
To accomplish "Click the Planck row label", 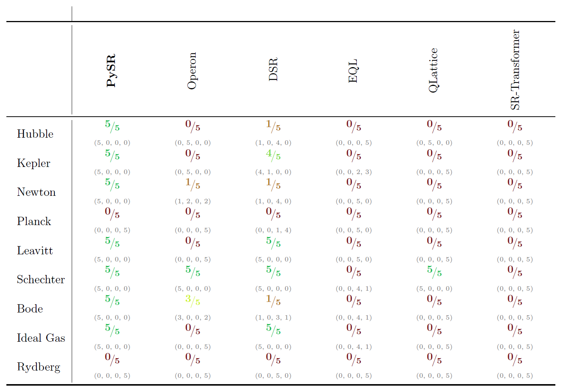I will [x=34, y=221].
